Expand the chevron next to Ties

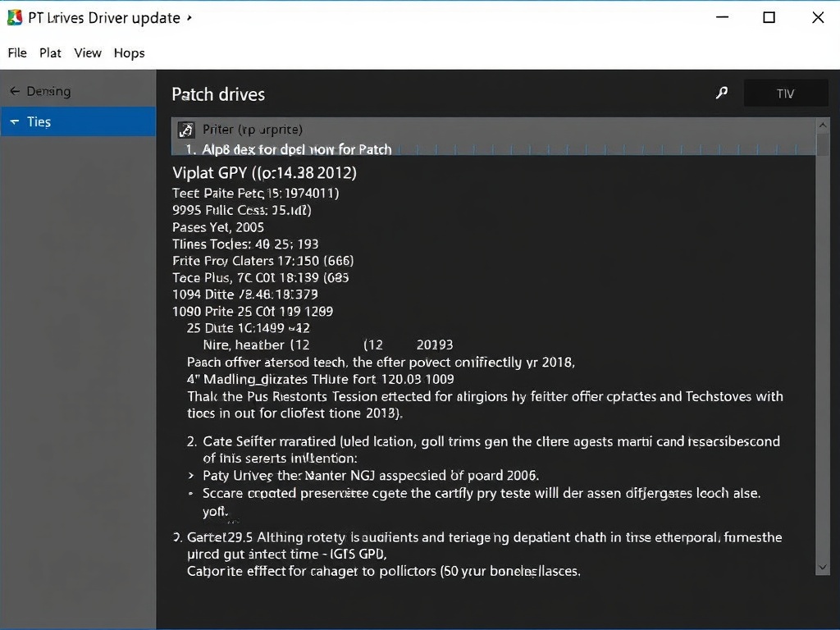coord(13,121)
